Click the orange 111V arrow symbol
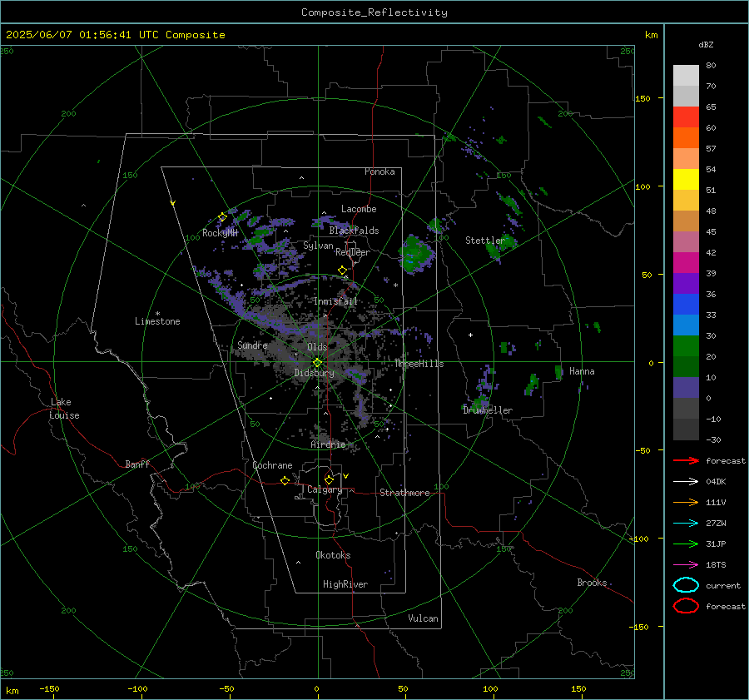 coord(686,502)
